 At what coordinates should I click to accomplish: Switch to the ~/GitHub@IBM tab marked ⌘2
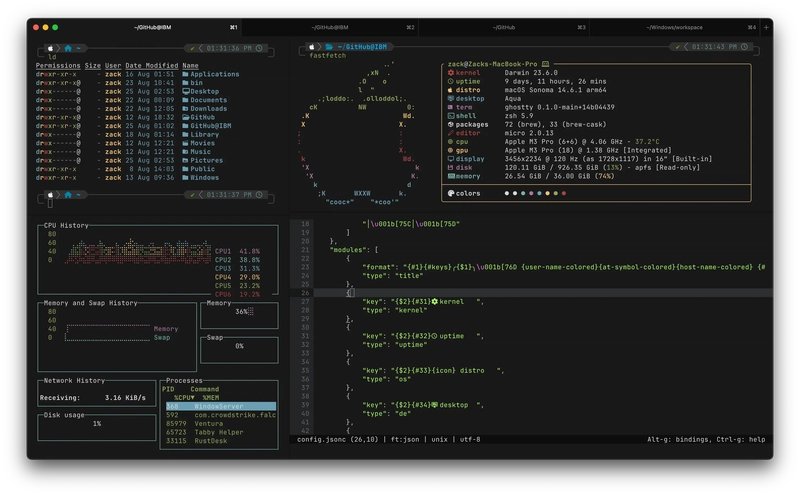[330, 28]
